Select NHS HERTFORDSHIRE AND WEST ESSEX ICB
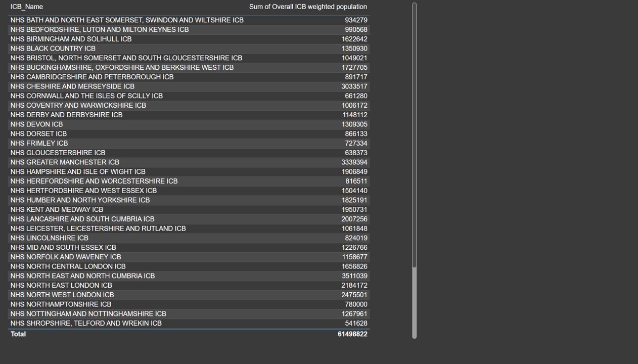The height and width of the screenshot is (364, 638). point(83,191)
